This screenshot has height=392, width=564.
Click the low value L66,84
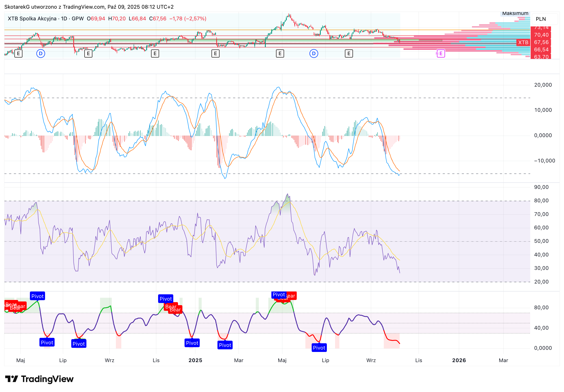(x=137, y=19)
